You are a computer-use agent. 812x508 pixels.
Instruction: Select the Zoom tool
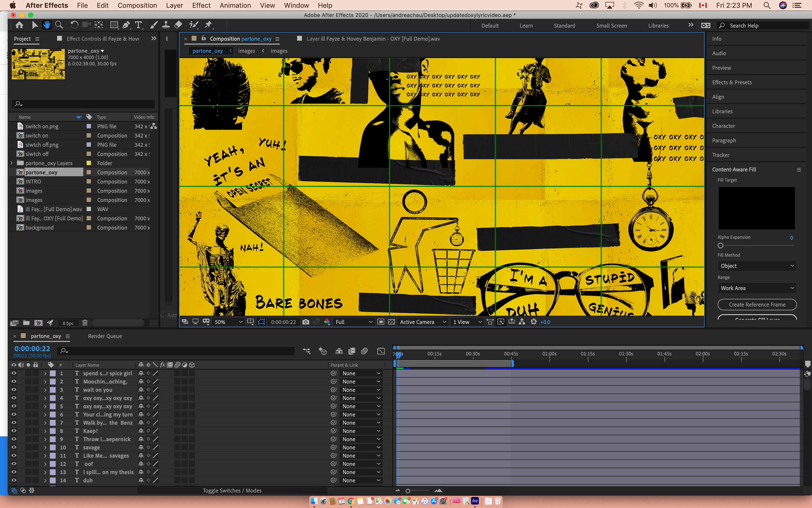click(x=59, y=25)
